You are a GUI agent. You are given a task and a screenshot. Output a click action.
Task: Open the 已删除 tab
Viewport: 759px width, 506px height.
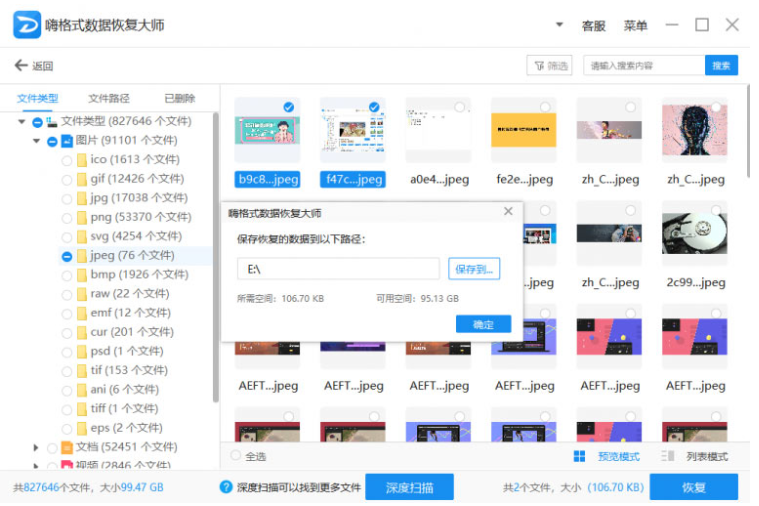(x=180, y=98)
